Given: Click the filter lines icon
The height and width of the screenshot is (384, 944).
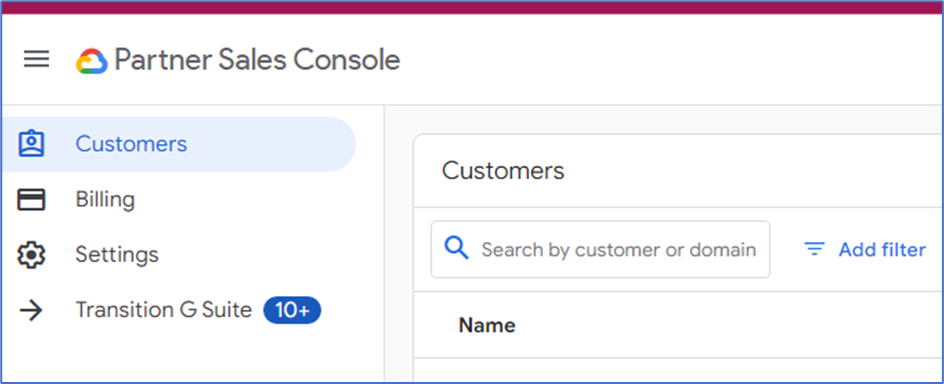Looking at the screenshot, I should coord(815,249).
